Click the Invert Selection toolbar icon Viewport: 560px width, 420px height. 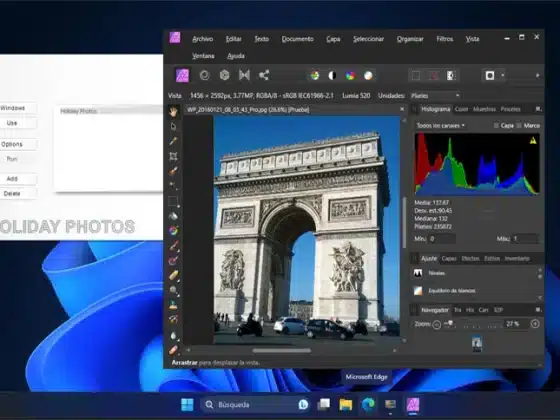(x=451, y=76)
